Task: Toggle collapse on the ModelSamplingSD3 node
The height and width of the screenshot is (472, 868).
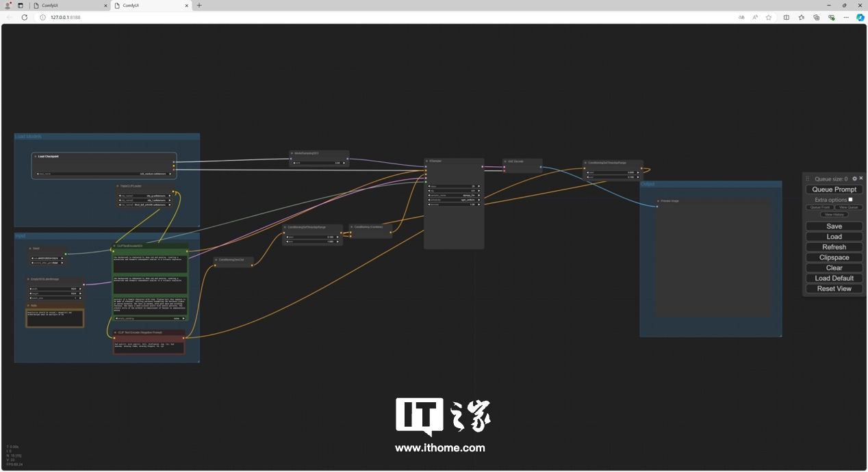Action: pyautogui.click(x=292, y=153)
